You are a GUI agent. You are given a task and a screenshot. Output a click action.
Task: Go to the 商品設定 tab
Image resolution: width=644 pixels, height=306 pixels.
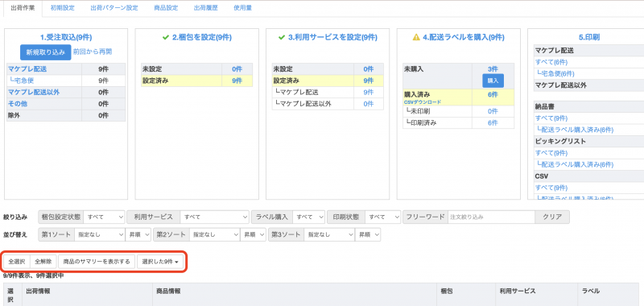pos(166,8)
